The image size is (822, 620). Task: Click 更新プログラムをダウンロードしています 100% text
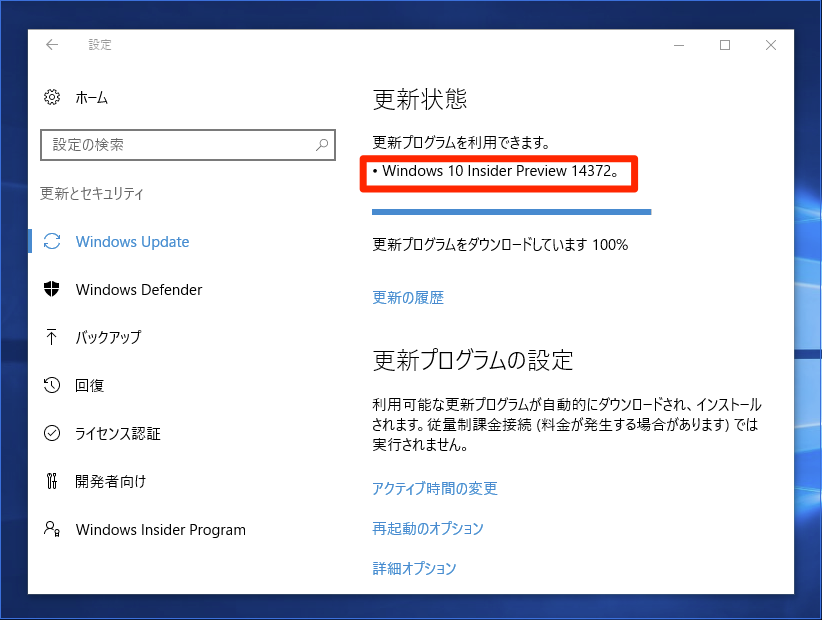coord(500,245)
